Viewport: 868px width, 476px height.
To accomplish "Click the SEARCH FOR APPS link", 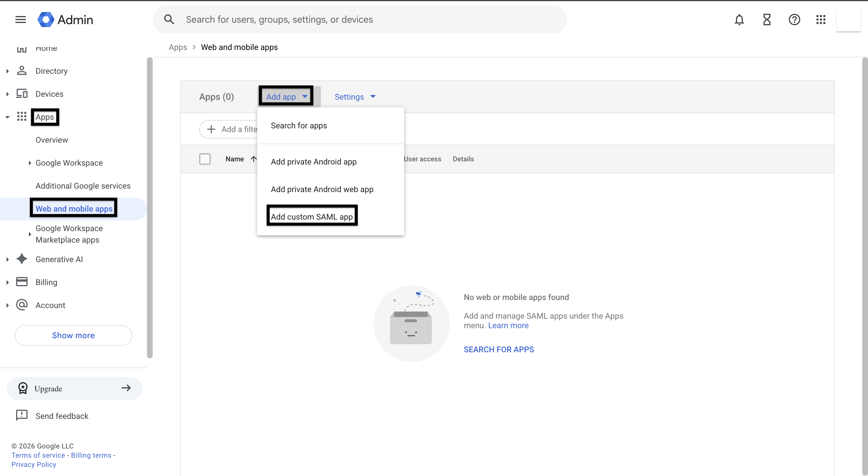I will pyautogui.click(x=499, y=349).
